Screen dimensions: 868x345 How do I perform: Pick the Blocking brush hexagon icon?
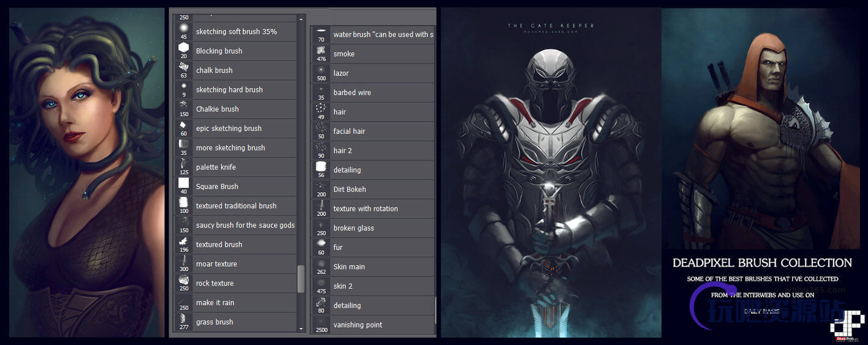pyautogui.click(x=184, y=48)
